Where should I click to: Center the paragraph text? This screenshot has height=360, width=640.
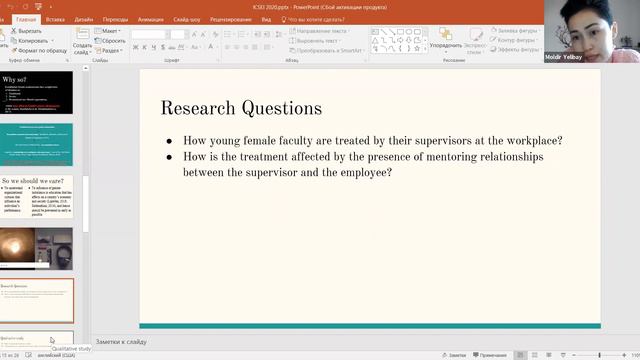[x=237, y=47]
